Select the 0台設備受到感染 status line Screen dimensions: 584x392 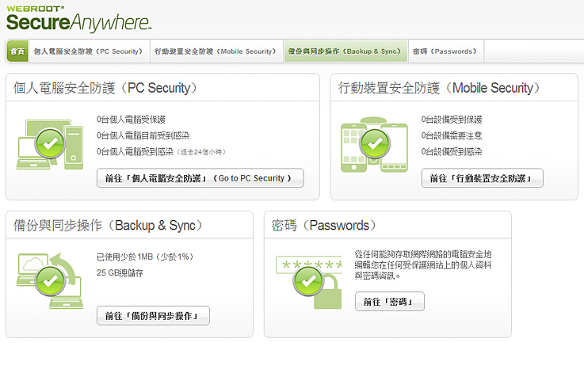click(452, 152)
